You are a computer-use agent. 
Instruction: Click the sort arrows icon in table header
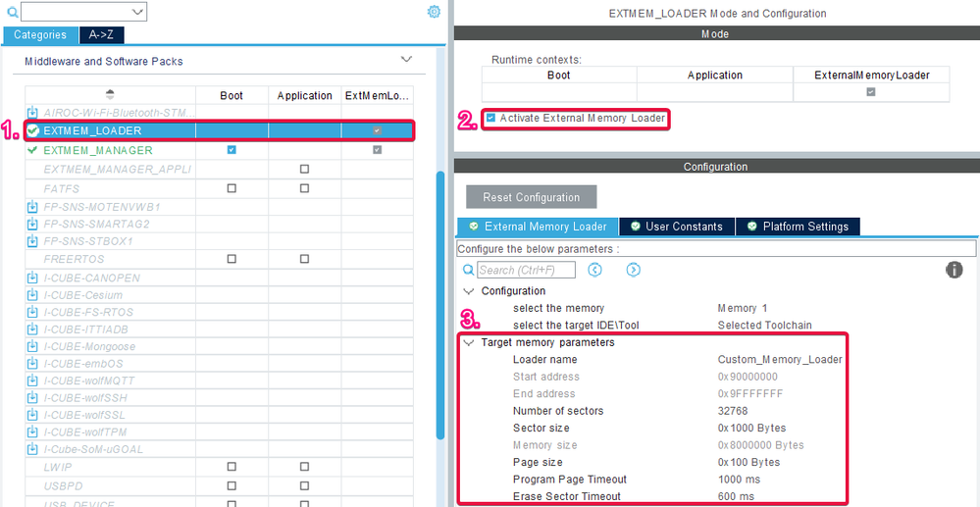click(110, 95)
